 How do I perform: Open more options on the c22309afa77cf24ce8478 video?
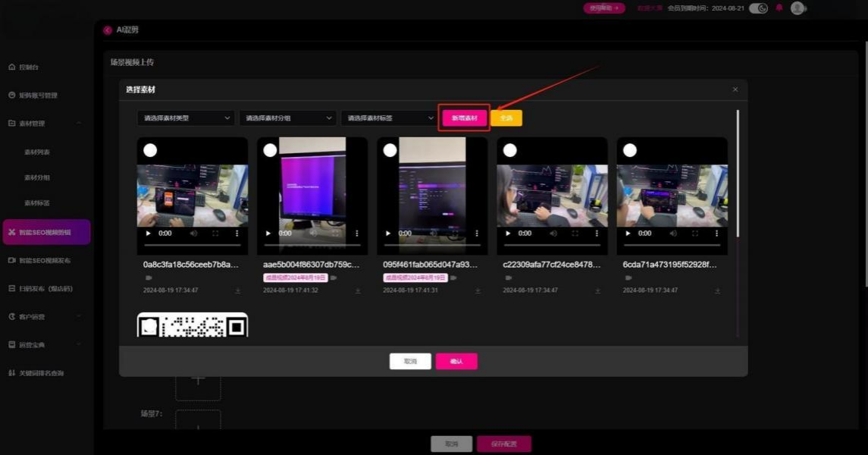pyautogui.click(x=597, y=234)
